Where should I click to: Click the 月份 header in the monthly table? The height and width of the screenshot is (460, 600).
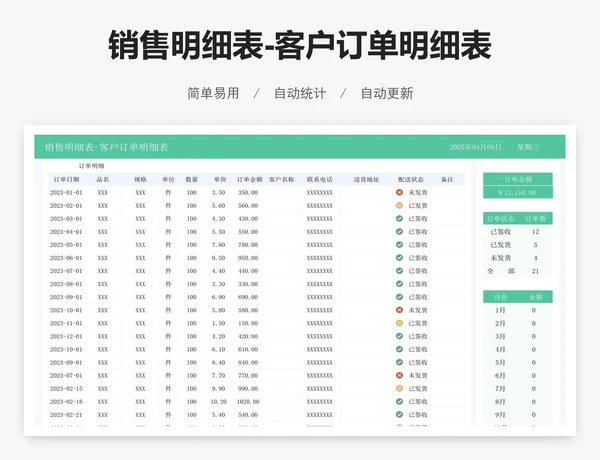coord(500,297)
